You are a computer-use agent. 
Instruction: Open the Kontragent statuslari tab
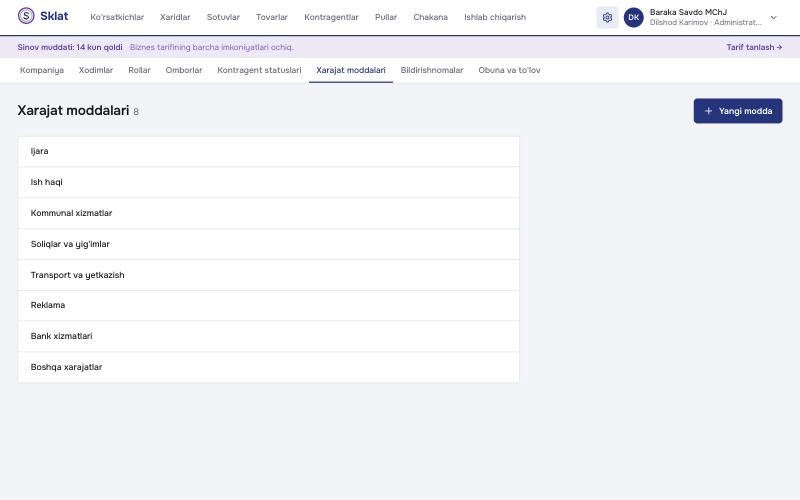(259, 70)
